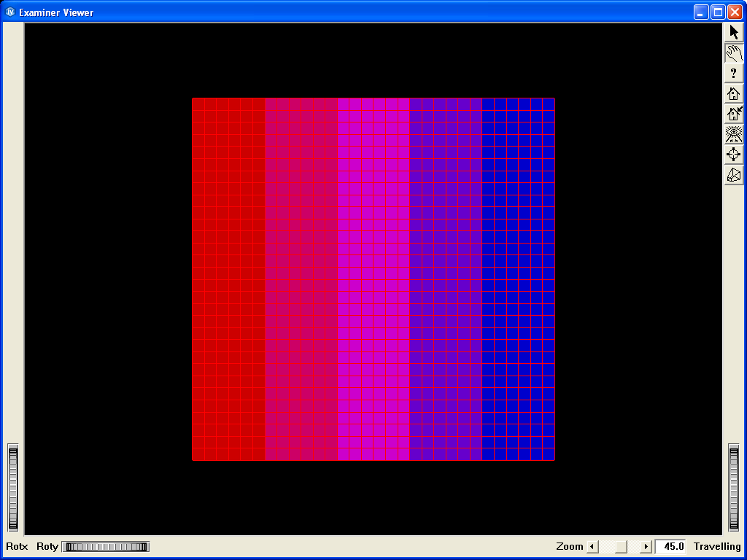Click the Zoom slider thumb
This screenshot has width=747, height=560.
(620, 547)
